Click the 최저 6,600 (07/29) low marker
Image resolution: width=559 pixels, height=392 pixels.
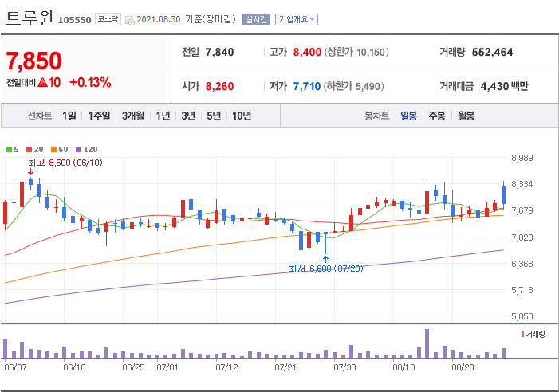click(326, 268)
